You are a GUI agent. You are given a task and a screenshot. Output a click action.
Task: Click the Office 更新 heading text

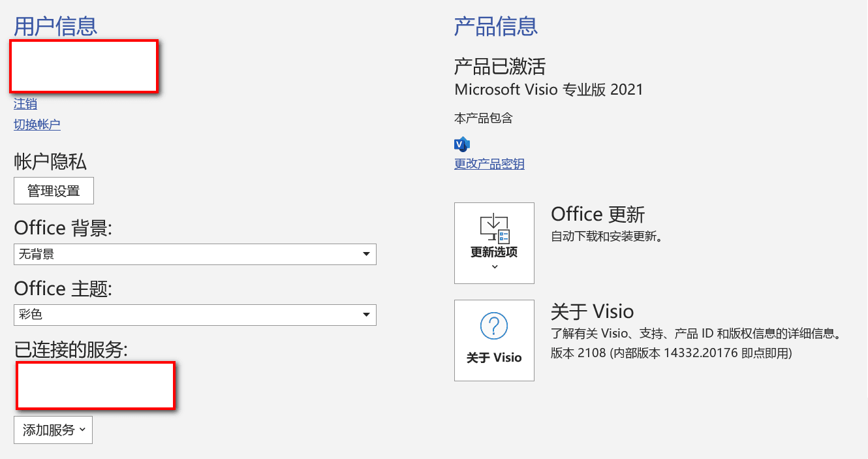pos(598,214)
